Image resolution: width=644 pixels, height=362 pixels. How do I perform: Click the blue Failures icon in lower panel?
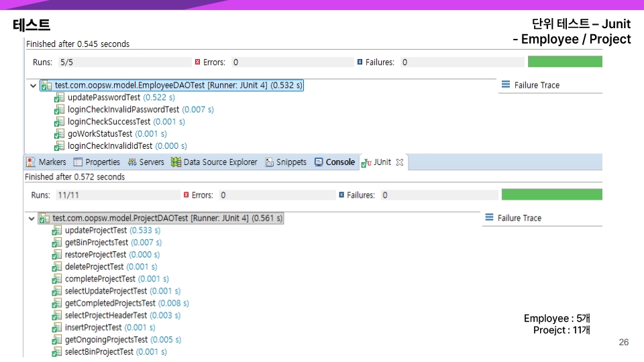pyautogui.click(x=341, y=195)
